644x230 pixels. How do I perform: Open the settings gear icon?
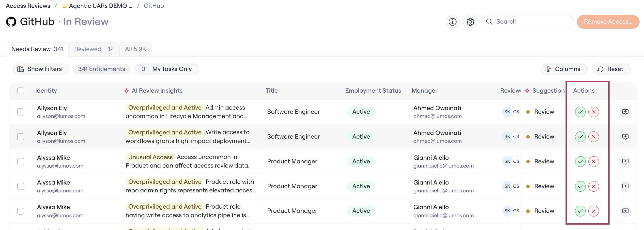point(470,22)
